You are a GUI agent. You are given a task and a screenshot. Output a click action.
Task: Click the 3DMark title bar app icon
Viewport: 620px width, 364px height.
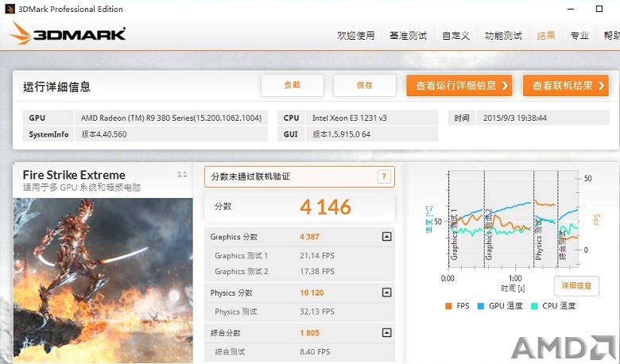click(x=10, y=9)
